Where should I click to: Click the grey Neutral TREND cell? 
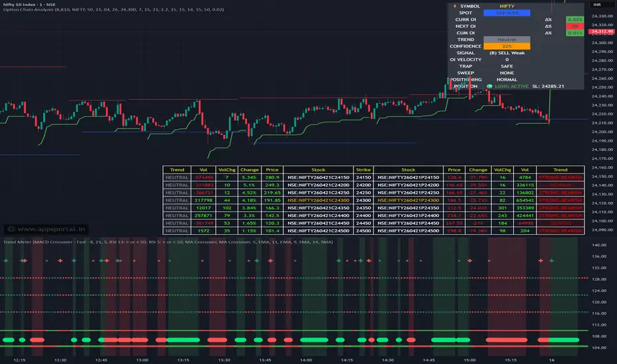(x=507, y=40)
